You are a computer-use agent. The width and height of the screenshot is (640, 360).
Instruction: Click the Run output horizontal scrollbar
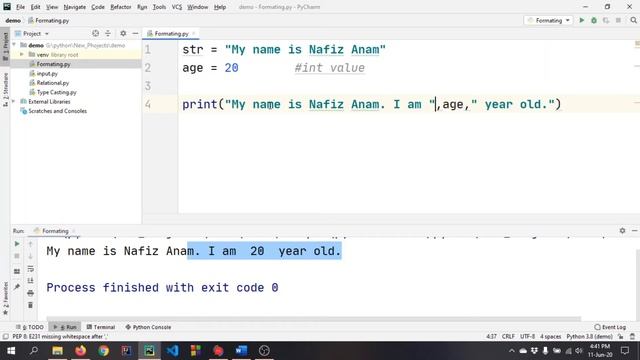coord(313,318)
